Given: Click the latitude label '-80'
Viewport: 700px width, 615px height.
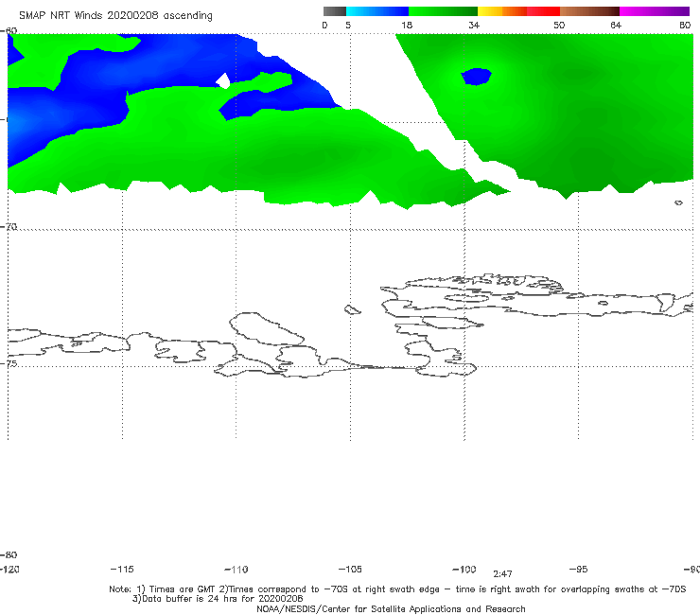Looking at the screenshot, I should tap(9, 554).
